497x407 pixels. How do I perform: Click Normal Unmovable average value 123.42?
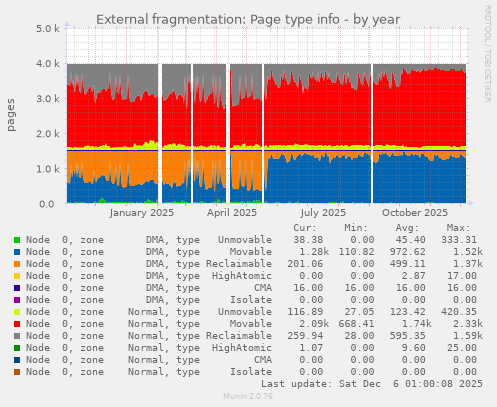coord(408,312)
